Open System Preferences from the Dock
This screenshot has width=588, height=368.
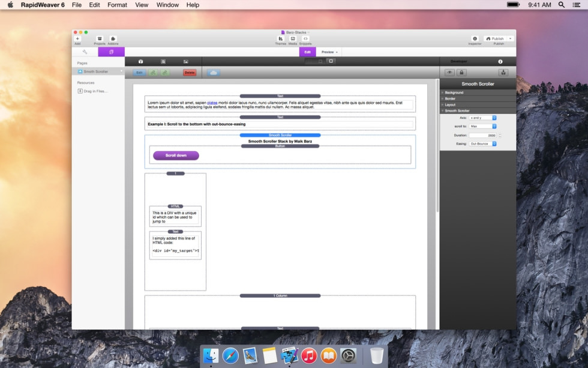pyautogui.click(x=349, y=355)
